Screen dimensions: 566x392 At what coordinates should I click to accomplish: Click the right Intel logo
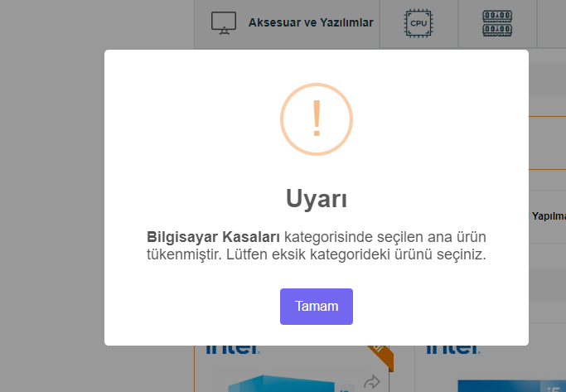[x=453, y=350]
